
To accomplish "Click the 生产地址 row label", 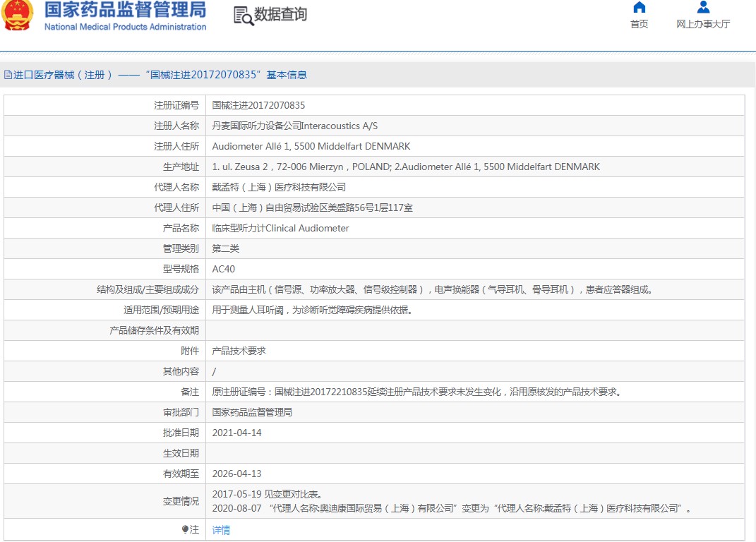I will [x=181, y=167].
